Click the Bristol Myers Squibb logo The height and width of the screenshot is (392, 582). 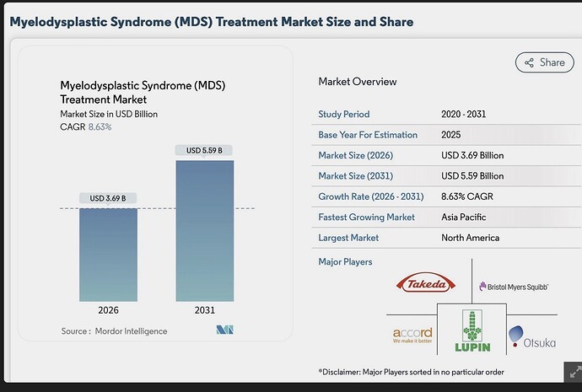click(x=514, y=287)
